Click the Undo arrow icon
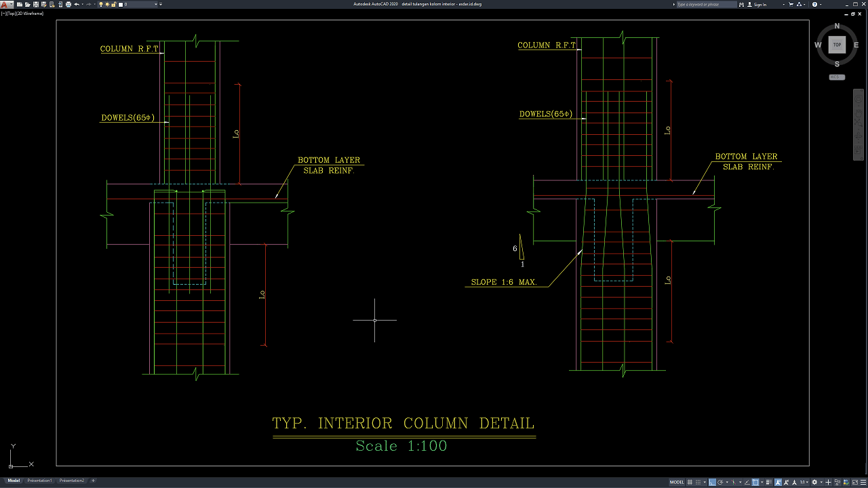Viewport: 868px width, 488px height. point(77,4)
